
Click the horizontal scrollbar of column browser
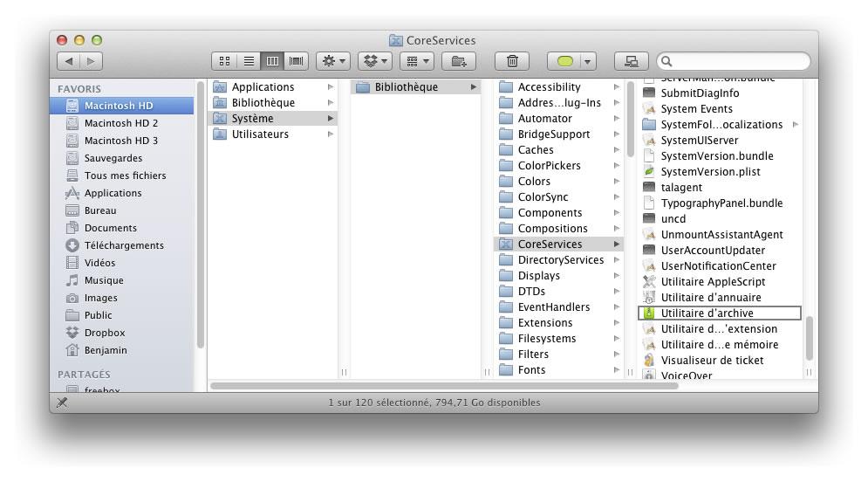pyautogui.click(x=445, y=386)
